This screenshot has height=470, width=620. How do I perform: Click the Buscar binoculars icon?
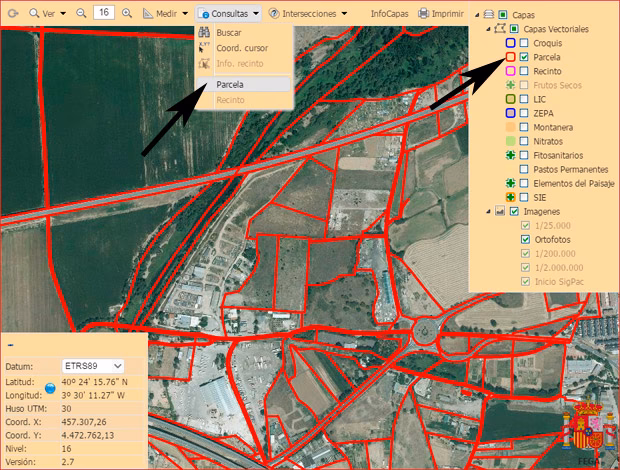click(203, 33)
